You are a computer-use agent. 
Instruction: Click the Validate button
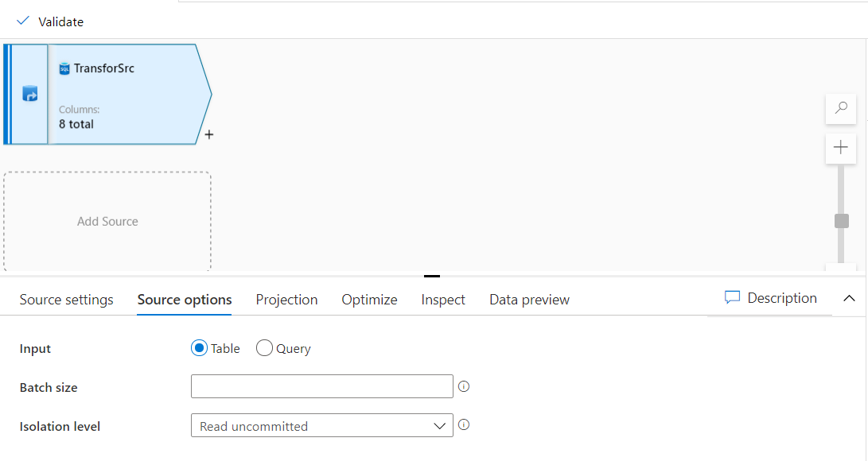point(60,21)
